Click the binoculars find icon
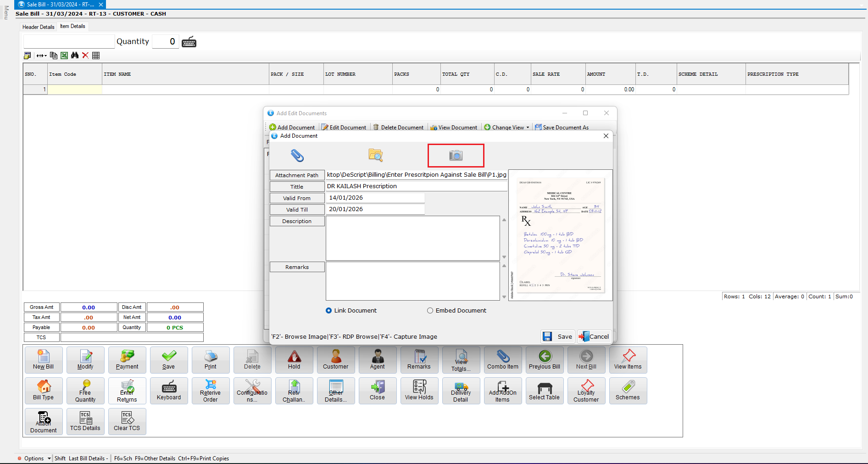868x464 pixels. coord(75,56)
